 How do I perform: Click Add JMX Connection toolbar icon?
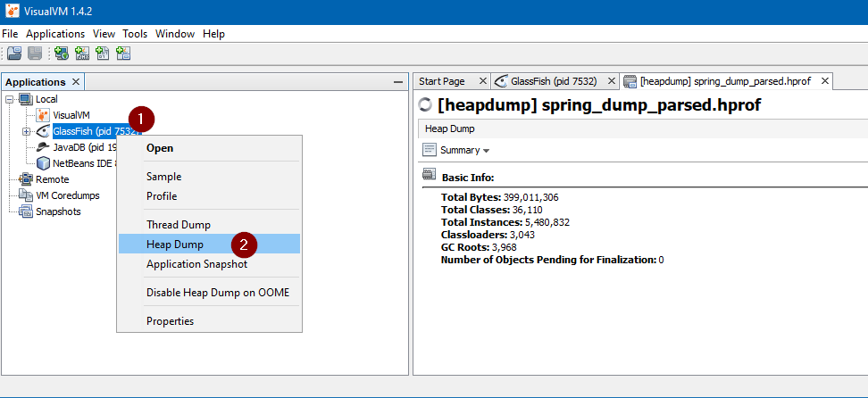click(82, 54)
